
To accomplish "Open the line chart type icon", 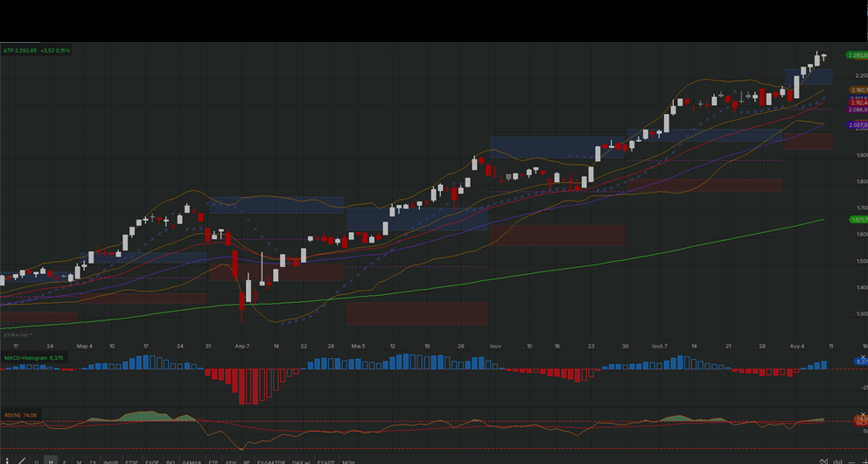I will 823,460.
